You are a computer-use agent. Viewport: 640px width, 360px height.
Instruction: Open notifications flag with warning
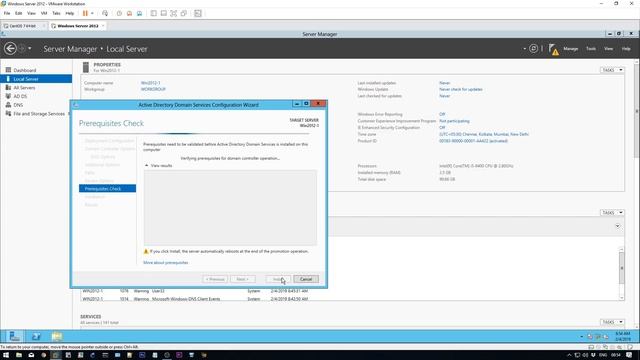553,49
